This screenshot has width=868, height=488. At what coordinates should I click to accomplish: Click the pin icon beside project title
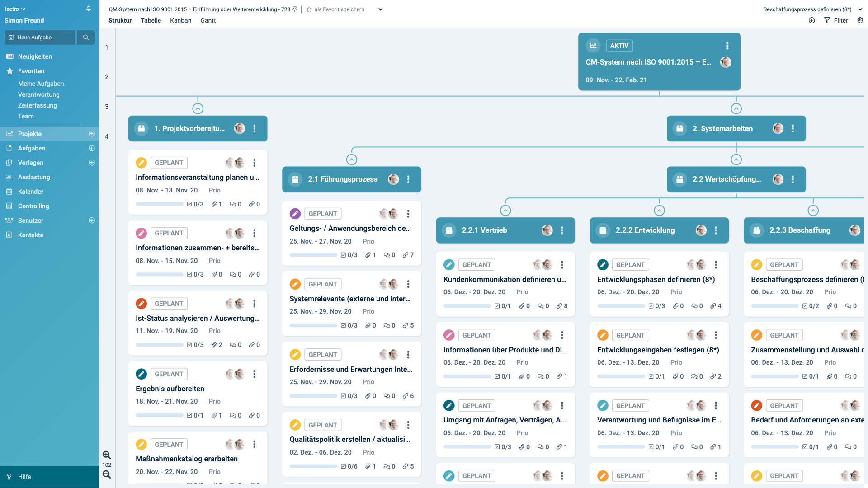click(295, 9)
